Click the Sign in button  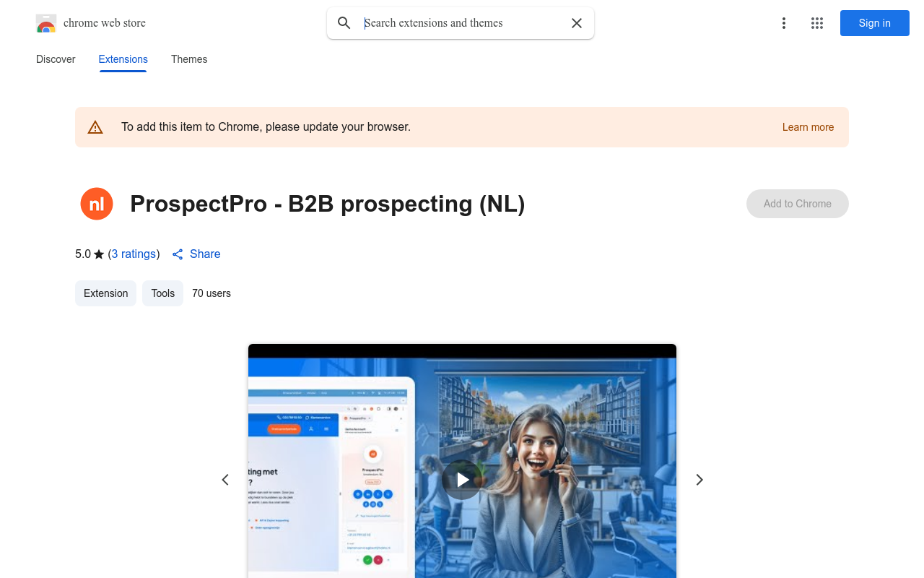point(875,23)
